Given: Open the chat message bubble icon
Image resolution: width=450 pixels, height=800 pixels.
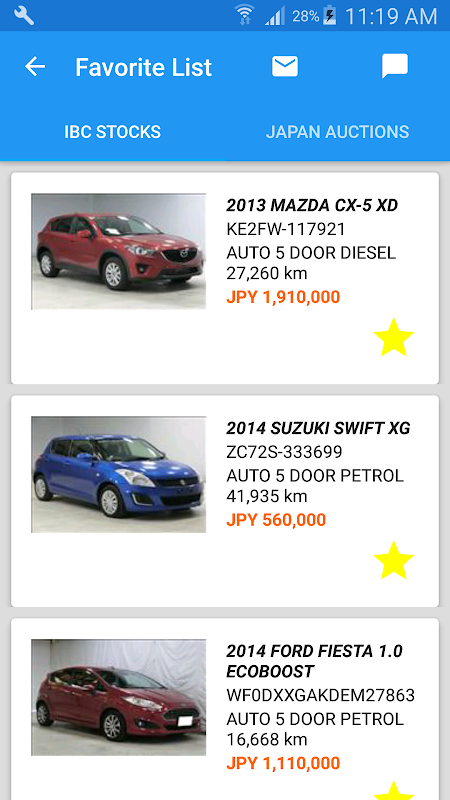Looking at the screenshot, I should (395, 66).
